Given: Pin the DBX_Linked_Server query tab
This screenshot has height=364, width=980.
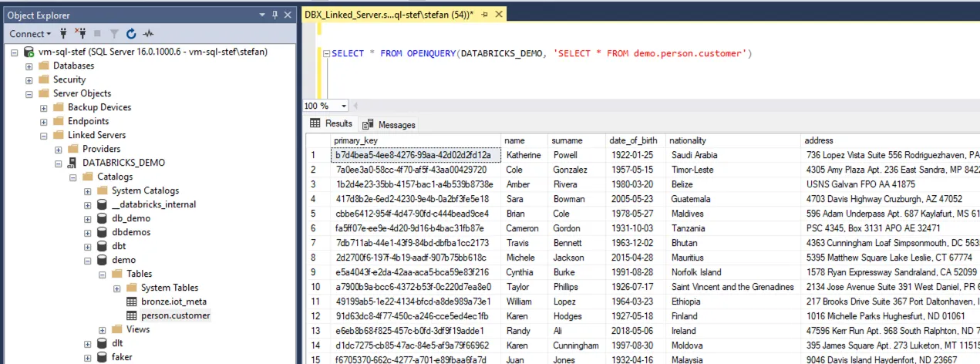Looking at the screenshot, I should 485,15.
